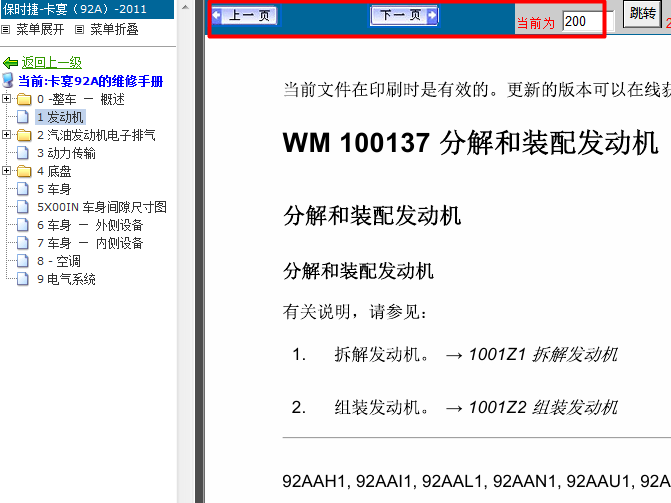Click the 下一页 next page button

(x=404, y=16)
